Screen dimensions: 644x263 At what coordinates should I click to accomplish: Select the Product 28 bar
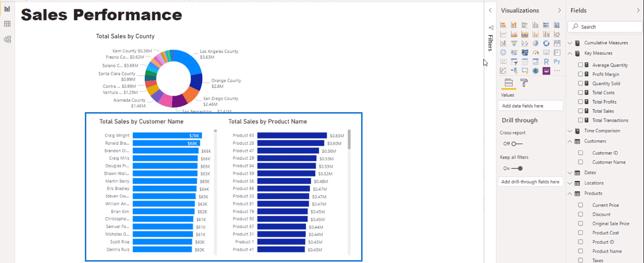[x=291, y=143]
